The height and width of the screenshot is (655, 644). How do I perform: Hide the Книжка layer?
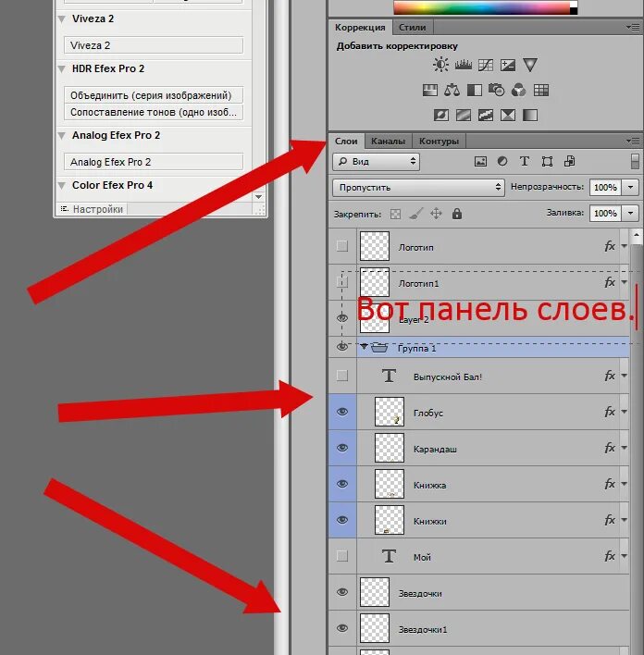[342, 484]
